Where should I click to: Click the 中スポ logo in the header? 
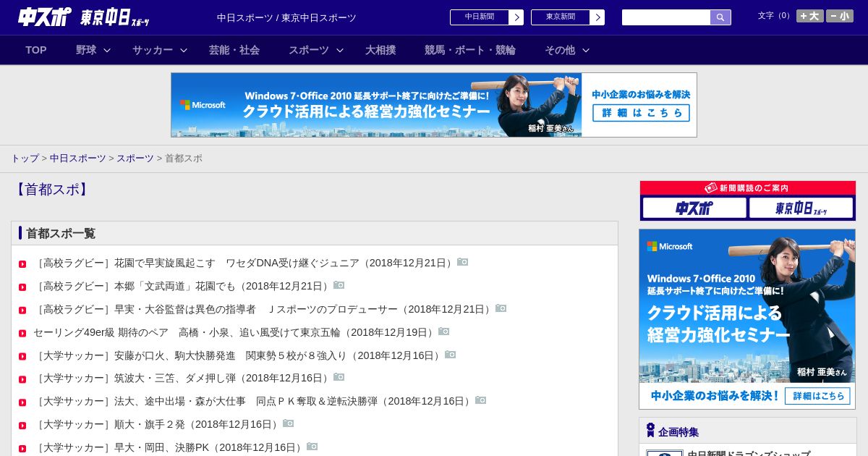point(44,17)
